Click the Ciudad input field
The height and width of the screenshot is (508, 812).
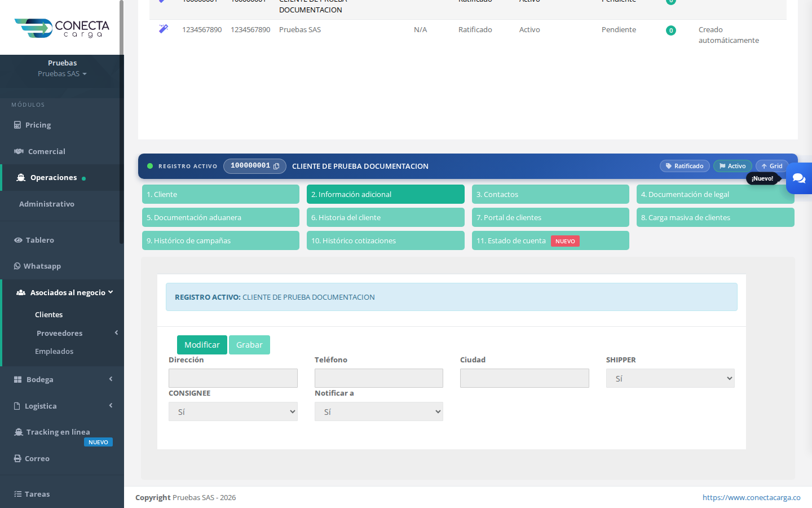[524, 378]
